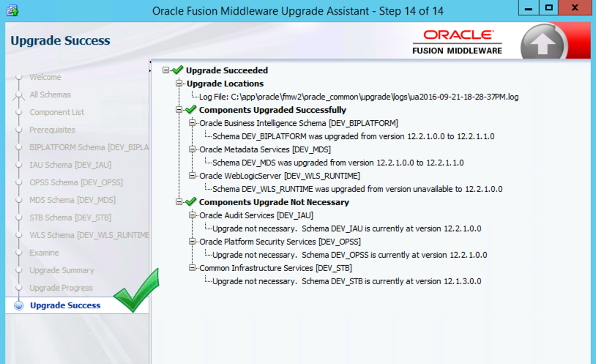Click the DEV_IAU upgrade not necessary row
Viewport: 596px width, 364px height.
(346, 229)
